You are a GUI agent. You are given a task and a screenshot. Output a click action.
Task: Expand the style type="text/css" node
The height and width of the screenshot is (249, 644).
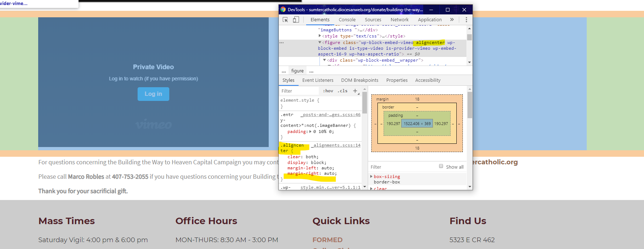(319, 36)
